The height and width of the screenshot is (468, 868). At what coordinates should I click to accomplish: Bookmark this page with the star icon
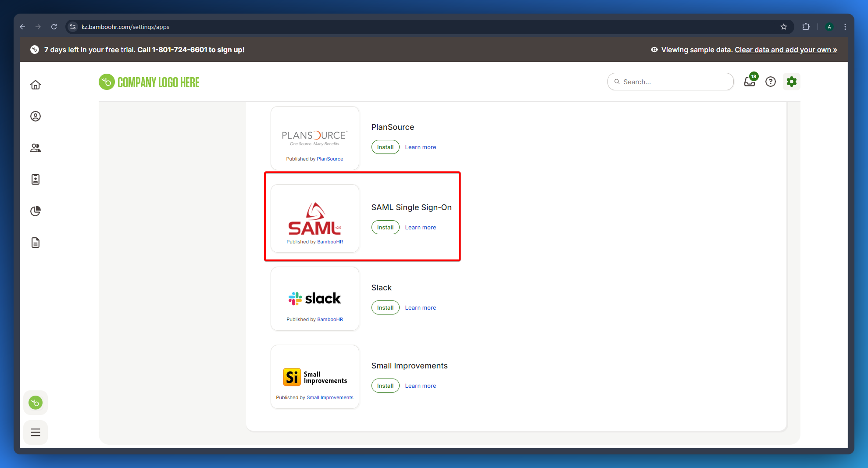click(x=784, y=27)
